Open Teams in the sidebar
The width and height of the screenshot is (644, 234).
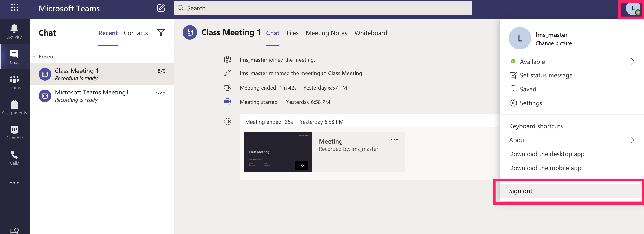pyautogui.click(x=14, y=82)
